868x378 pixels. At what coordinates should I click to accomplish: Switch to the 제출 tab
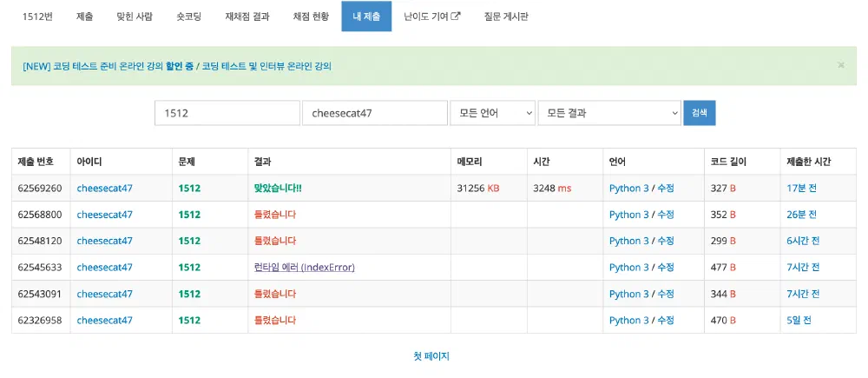(84, 16)
